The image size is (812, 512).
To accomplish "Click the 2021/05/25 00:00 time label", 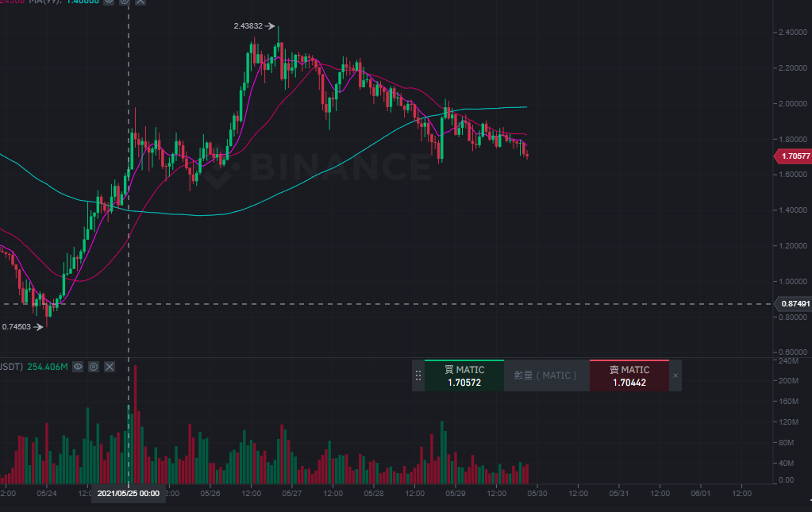I will click(129, 494).
